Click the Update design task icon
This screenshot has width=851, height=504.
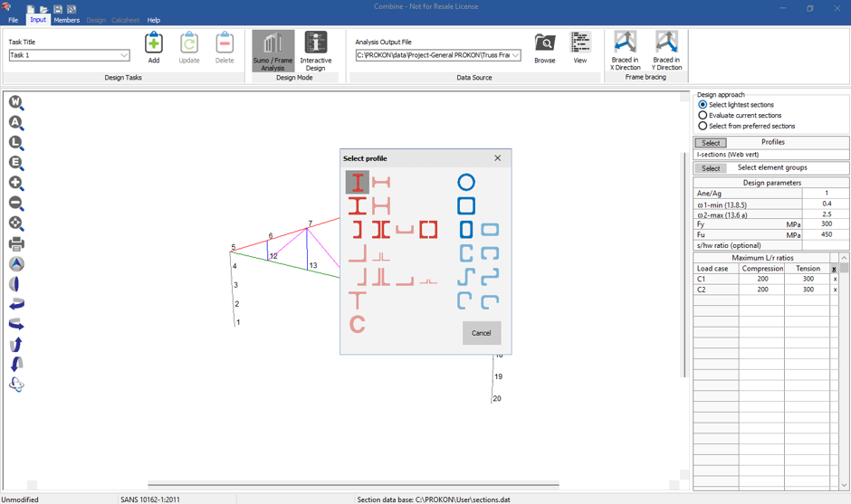pos(189,48)
